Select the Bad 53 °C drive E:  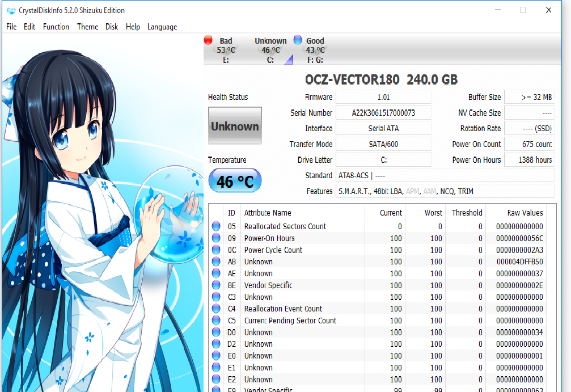[226, 50]
